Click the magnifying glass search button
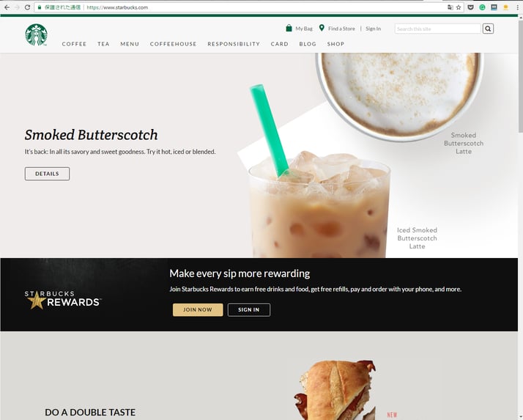 [x=488, y=29]
